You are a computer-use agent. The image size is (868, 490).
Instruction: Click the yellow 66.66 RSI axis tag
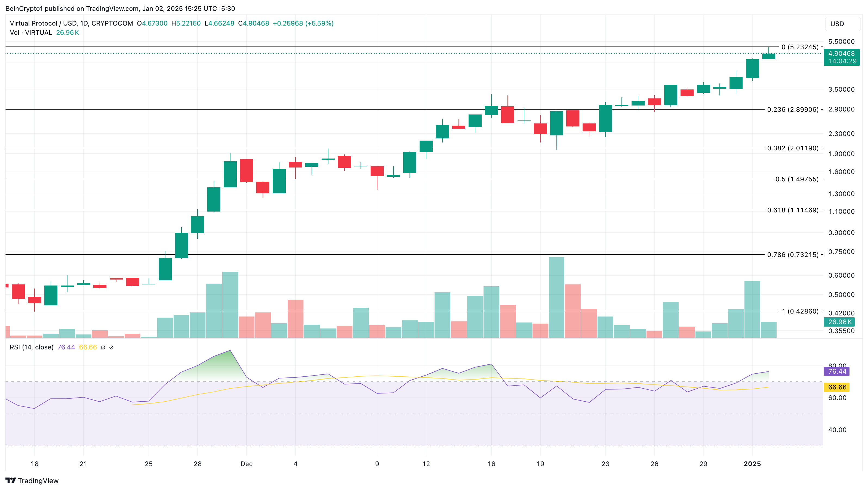[x=837, y=387]
